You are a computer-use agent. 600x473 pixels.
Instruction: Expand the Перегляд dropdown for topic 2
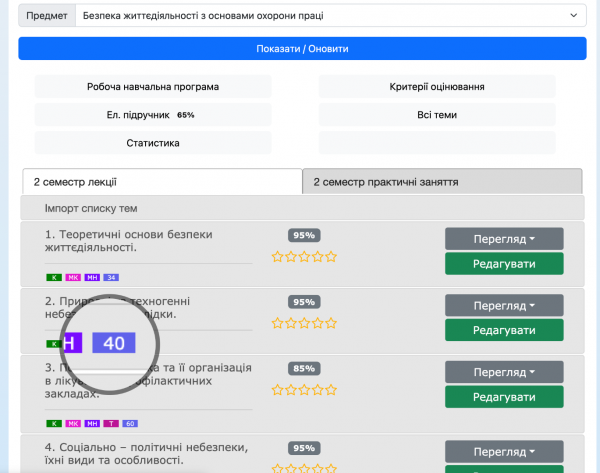tap(504, 305)
